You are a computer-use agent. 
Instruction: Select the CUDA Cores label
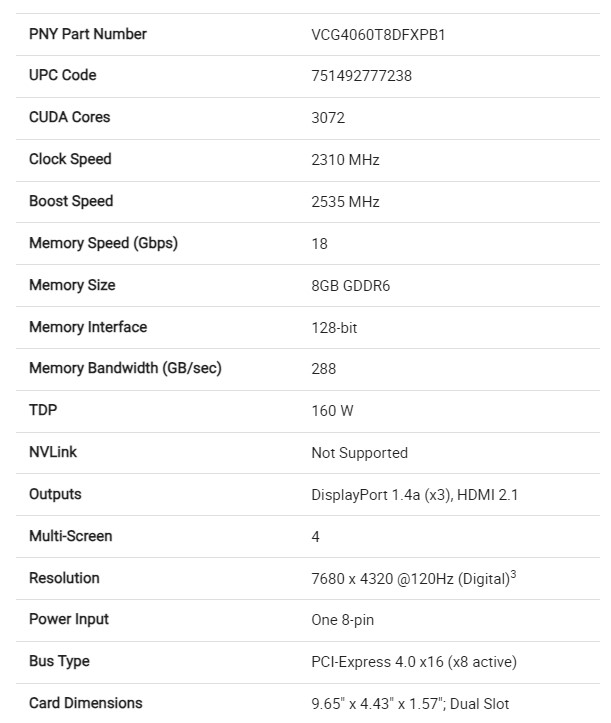click(x=70, y=117)
